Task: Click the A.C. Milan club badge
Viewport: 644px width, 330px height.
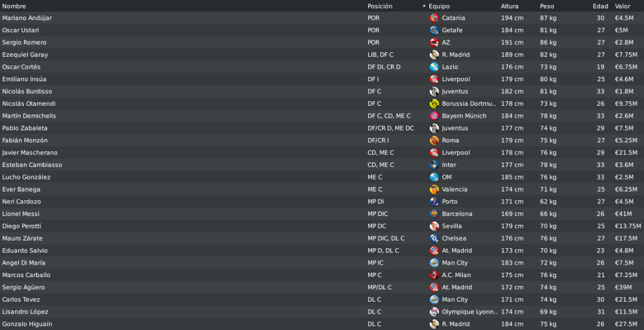Action: point(434,275)
